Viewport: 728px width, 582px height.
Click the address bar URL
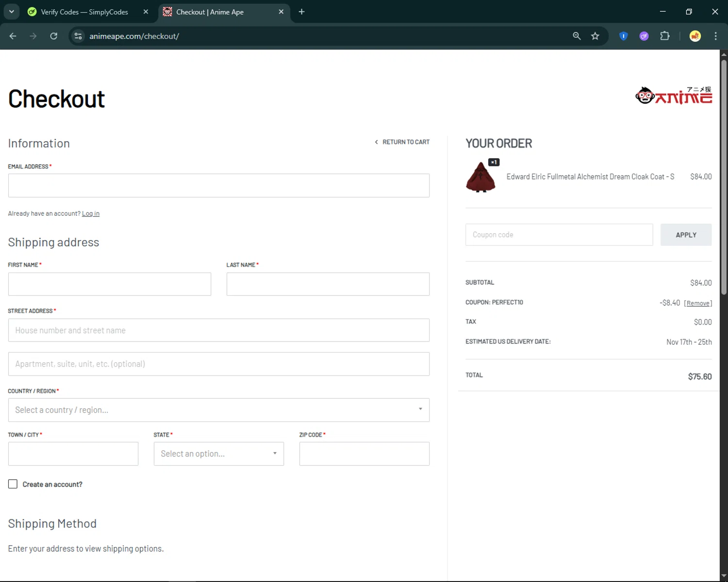[x=134, y=36]
